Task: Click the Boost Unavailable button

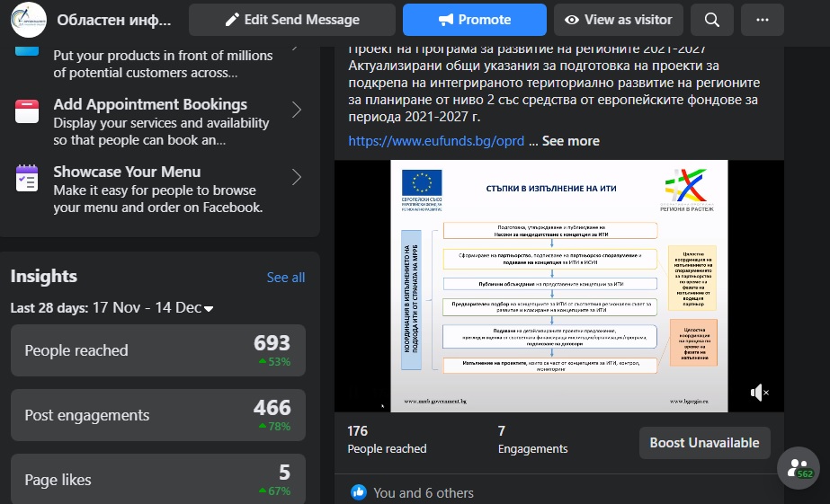Action: point(704,443)
